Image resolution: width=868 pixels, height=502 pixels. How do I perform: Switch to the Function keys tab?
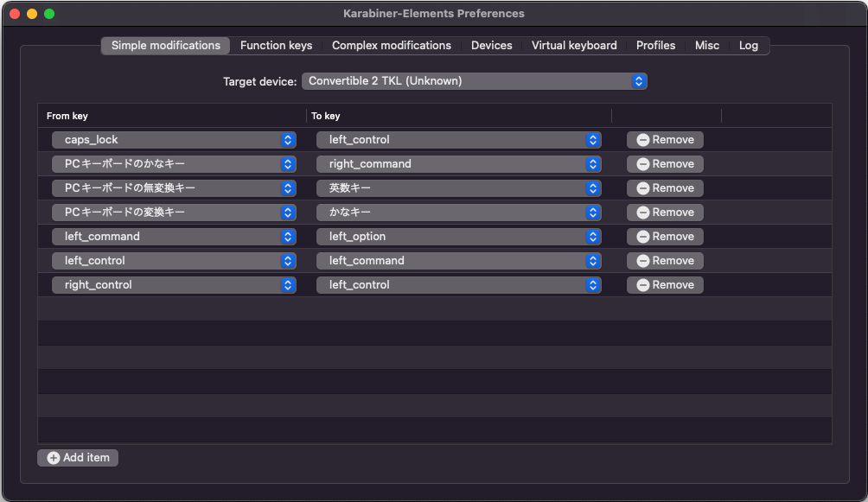click(276, 46)
